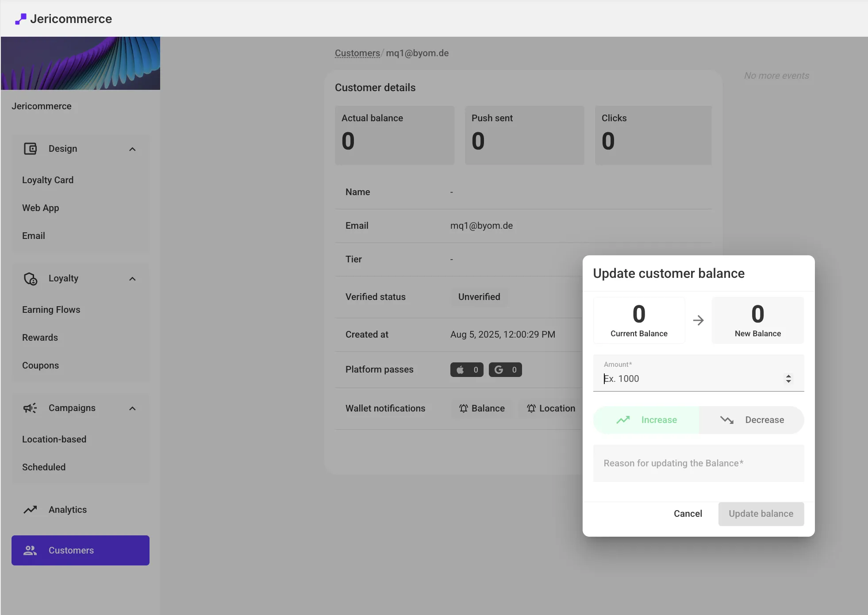868x615 pixels.
Task: Click the Google platform pass badge
Action: coord(505,370)
